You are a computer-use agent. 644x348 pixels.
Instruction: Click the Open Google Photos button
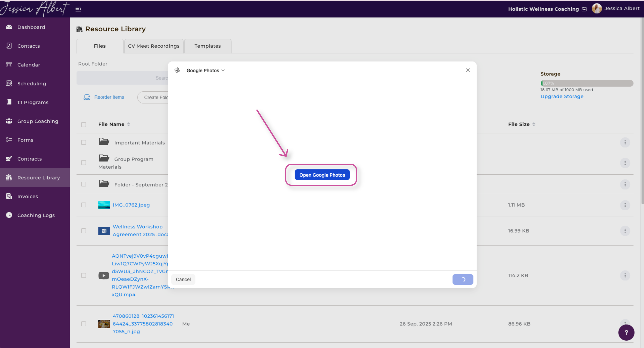click(322, 175)
